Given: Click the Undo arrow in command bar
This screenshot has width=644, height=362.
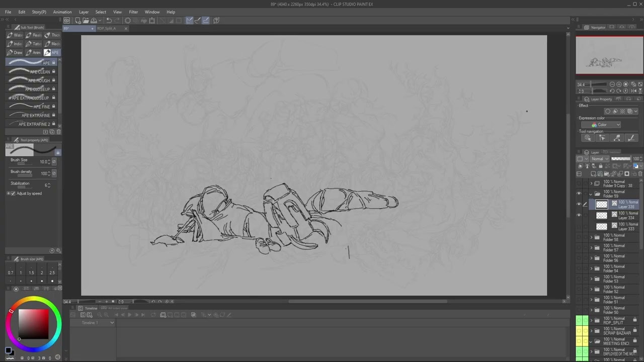Looking at the screenshot, I should (109, 21).
